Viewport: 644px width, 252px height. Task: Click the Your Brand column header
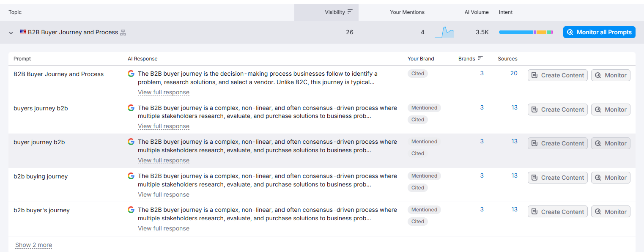(421, 59)
